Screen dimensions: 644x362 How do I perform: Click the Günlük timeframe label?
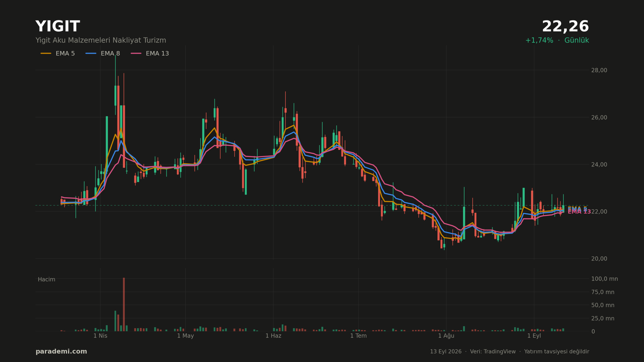[576, 40]
